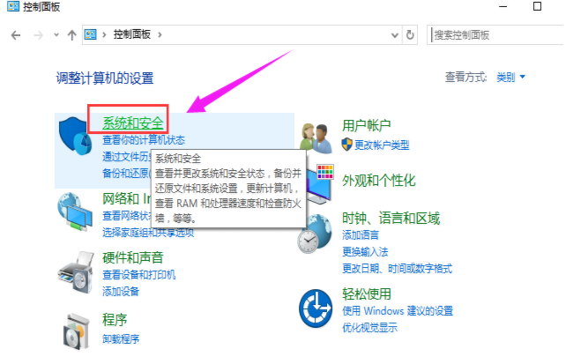Click the System and Security shield icon
Image resolution: width=588 pixels, height=364 pixels.
(76, 136)
